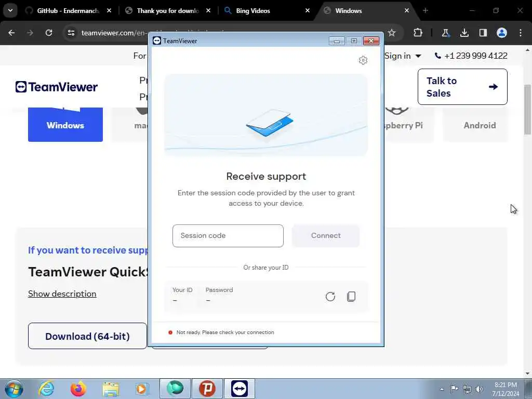Click the Session code input field
Screen dimensions: 532x399
(228, 236)
